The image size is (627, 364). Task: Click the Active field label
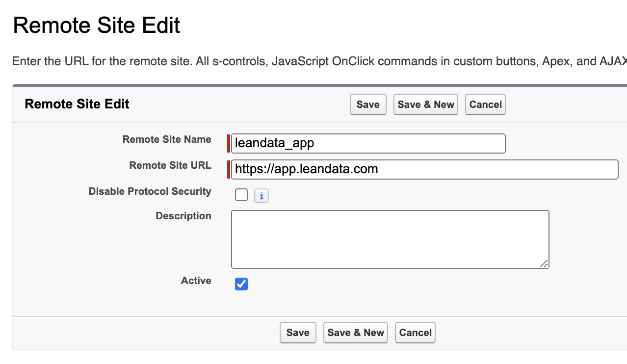point(196,281)
